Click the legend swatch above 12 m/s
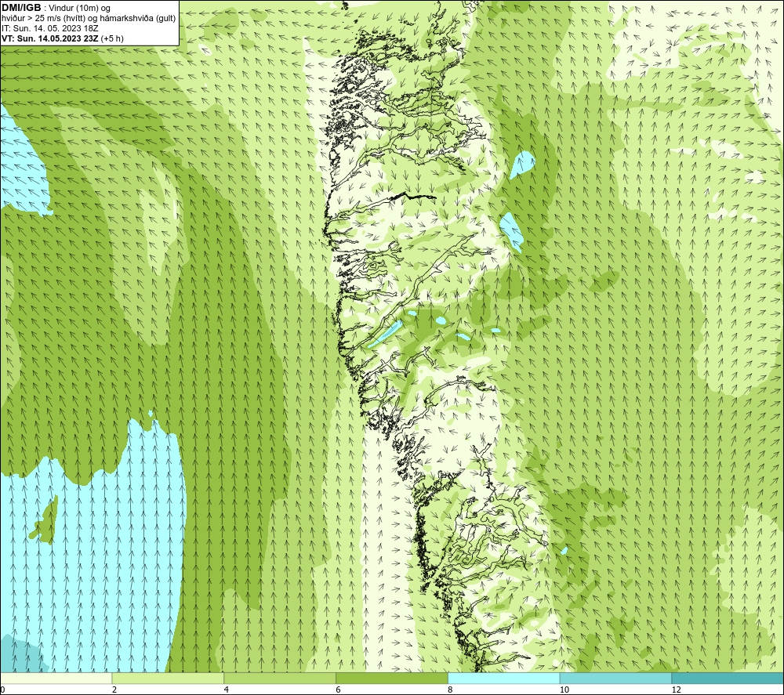 [x=728, y=678]
